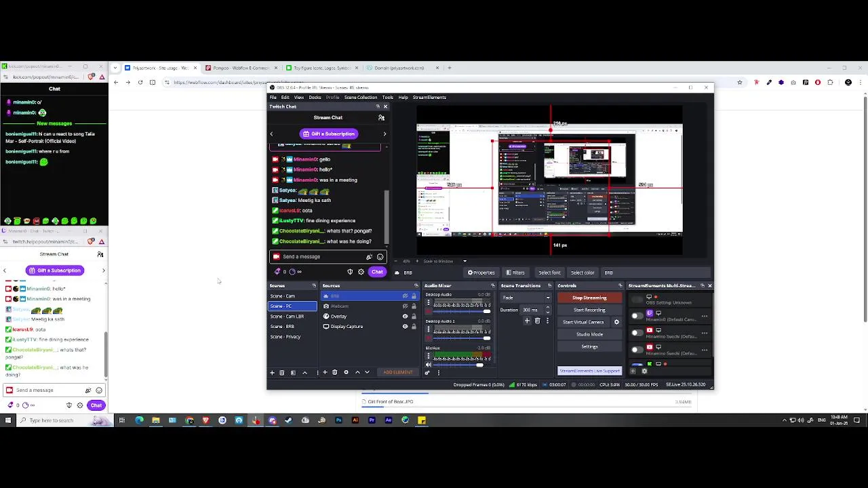Go to previous chat banner arrow in OBS
The width and height of the screenshot is (868, 488).
[x=271, y=134]
